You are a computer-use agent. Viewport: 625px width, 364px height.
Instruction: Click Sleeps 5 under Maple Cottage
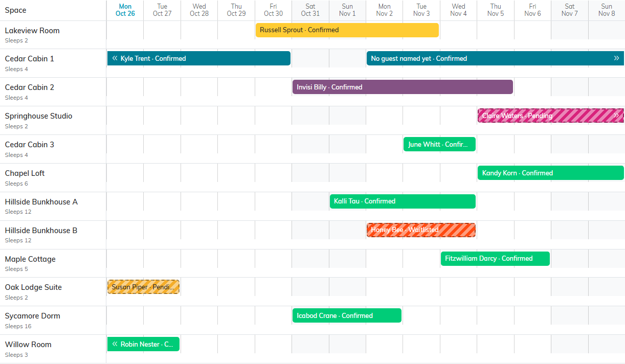(16, 269)
